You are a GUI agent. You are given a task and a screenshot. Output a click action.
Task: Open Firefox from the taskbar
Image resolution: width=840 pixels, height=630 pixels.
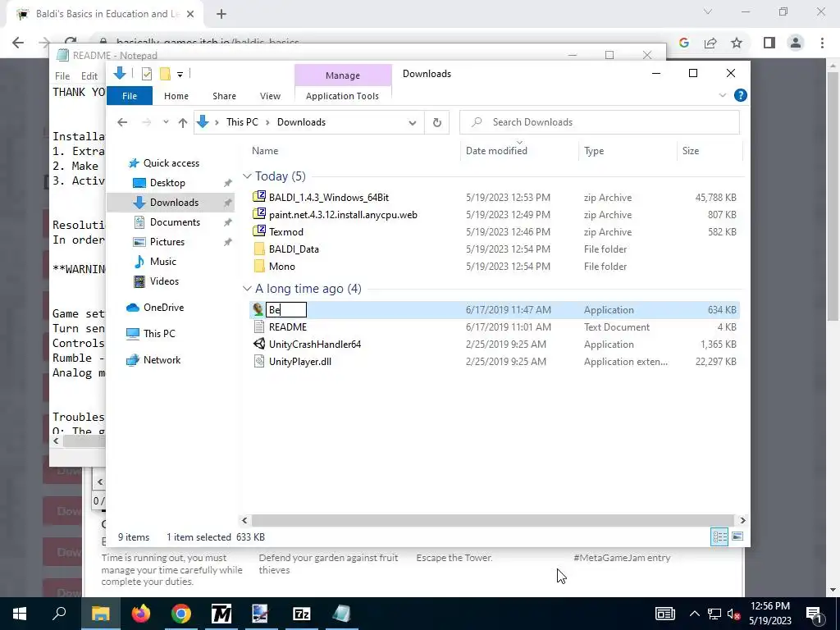141,614
